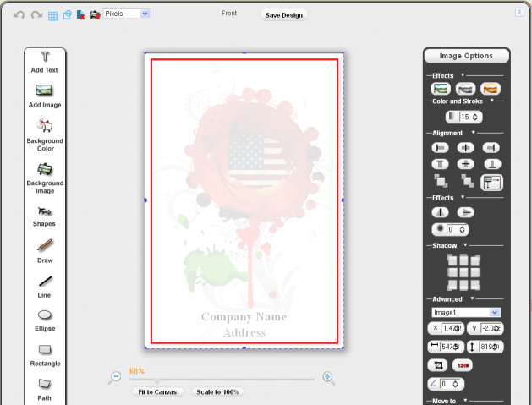Select the Line tool

click(x=45, y=287)
